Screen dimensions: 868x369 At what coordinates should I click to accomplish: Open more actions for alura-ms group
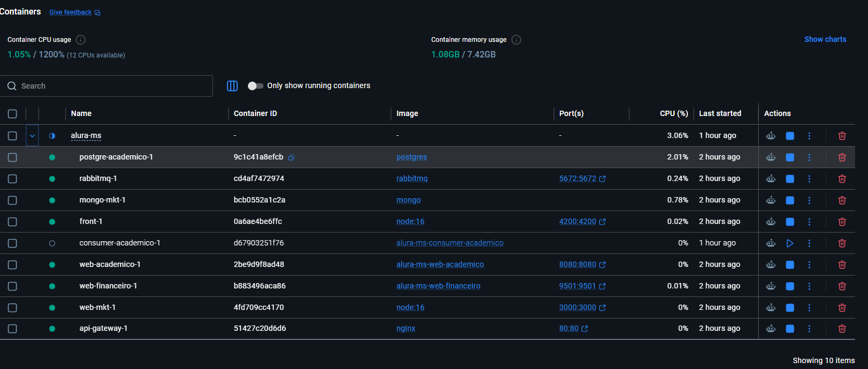pyautogui.click(x=809, y=136)
